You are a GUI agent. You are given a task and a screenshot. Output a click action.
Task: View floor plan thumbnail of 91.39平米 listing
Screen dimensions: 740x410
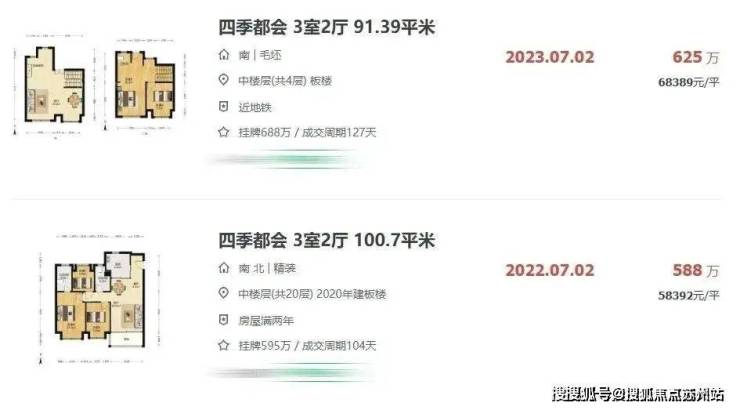100,86
